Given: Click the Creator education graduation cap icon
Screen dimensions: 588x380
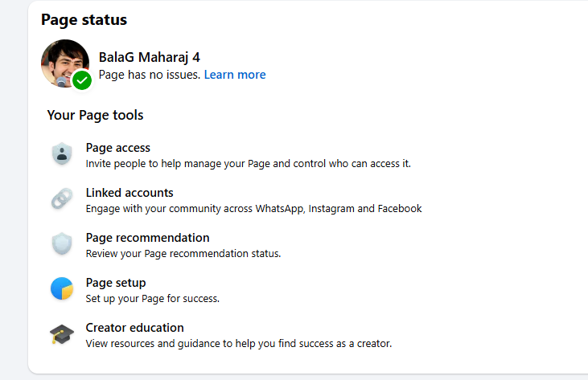Looking at the screenshot, I should [x=62, y=334].
